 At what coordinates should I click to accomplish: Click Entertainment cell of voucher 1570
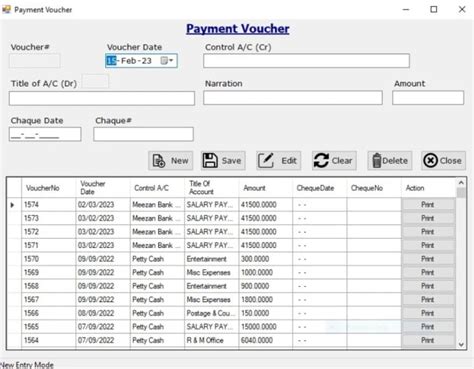pyautogui.click(x=212, y=259)
